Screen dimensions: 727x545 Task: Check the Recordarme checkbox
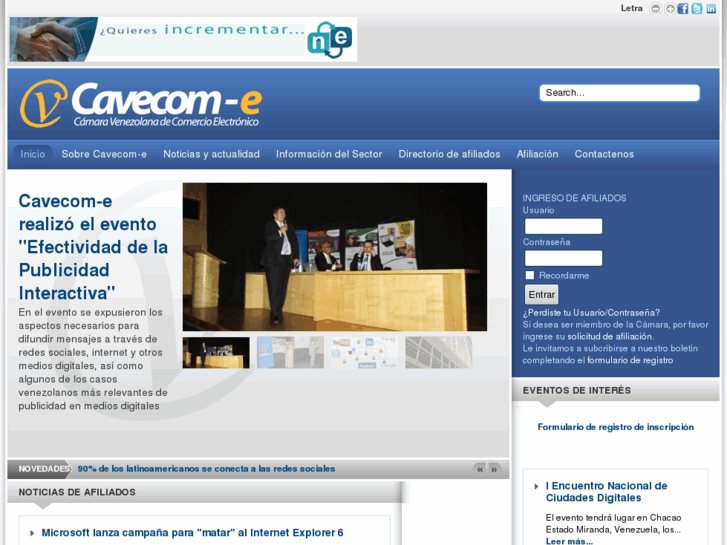click(530, 275)
